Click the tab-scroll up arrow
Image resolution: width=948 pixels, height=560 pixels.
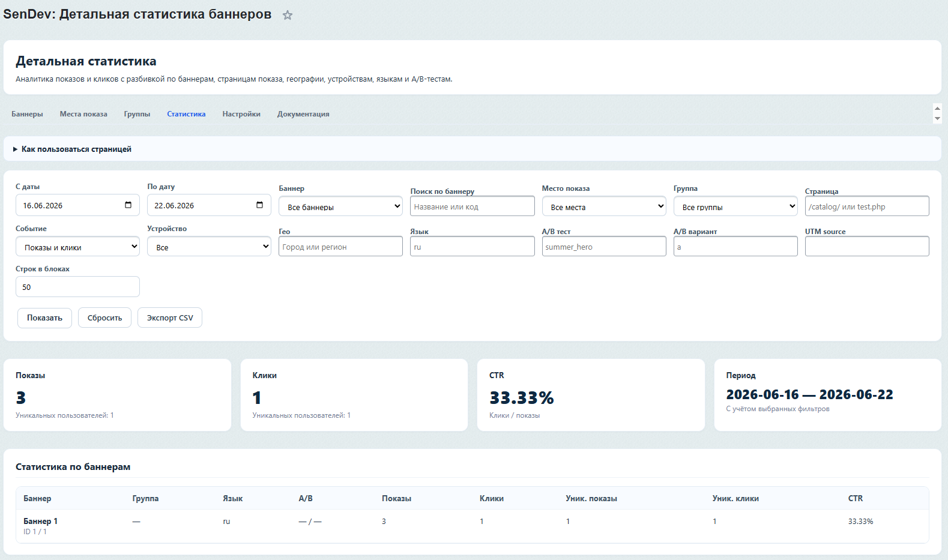(x=937, y=109)
